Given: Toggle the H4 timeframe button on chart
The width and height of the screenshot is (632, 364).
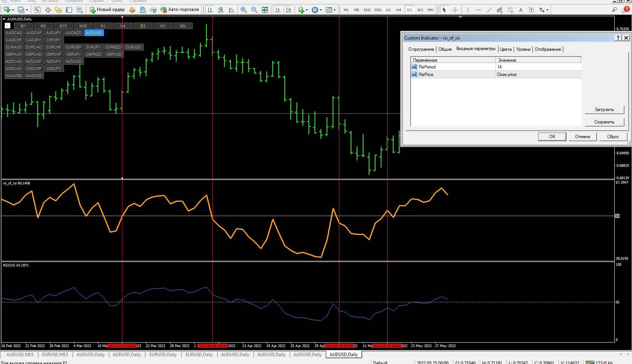Looking at the screenshot, I should 123,26.
